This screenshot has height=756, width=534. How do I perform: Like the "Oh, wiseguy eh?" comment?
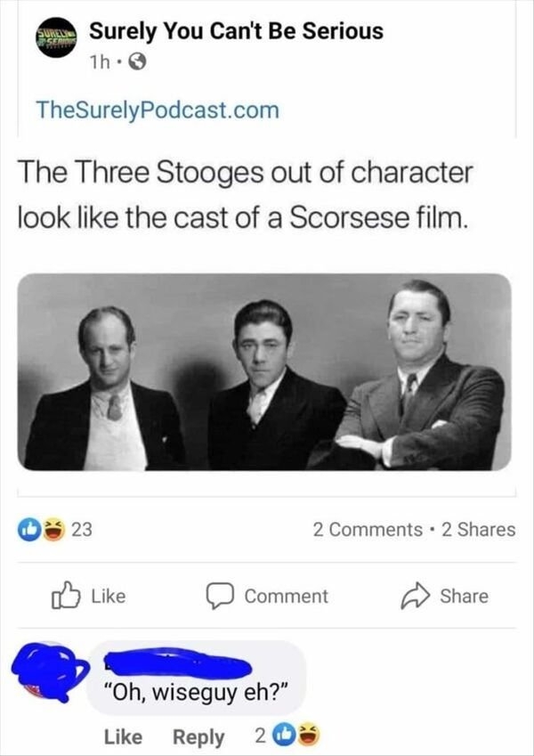click(x=125, y=737)
